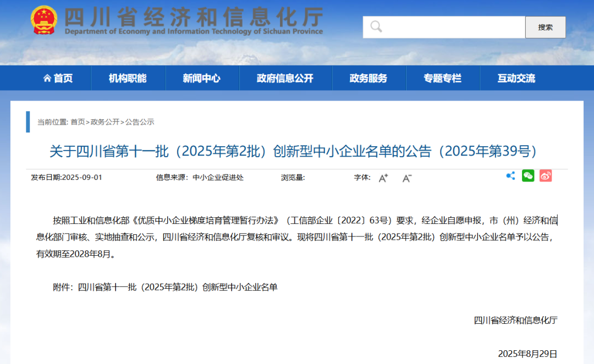This screenshot has height=364, width=594.
Task: Open the 机构职能 menu
Action: (x=128, y=78)
